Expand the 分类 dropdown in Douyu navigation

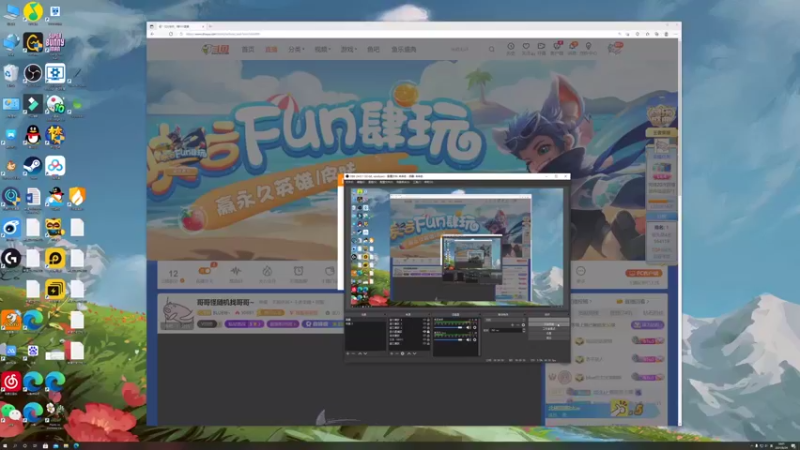[x=296, y=49]
